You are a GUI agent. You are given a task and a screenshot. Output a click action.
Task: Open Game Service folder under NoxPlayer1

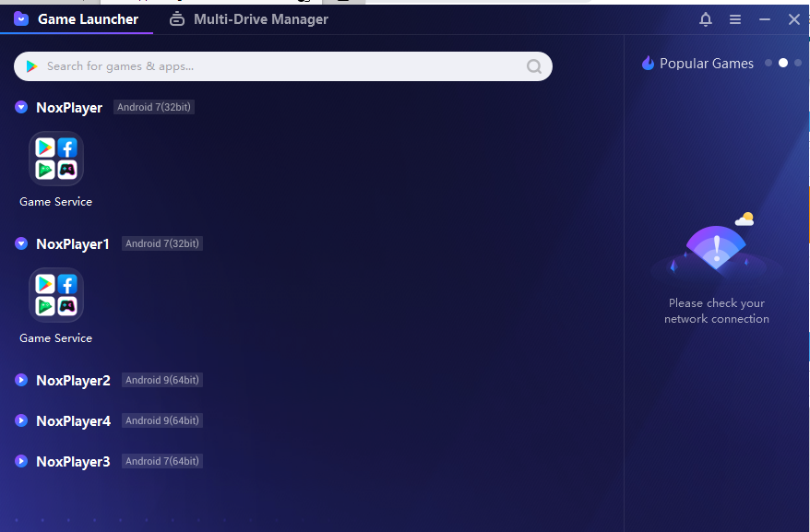(x=55, y=295)
